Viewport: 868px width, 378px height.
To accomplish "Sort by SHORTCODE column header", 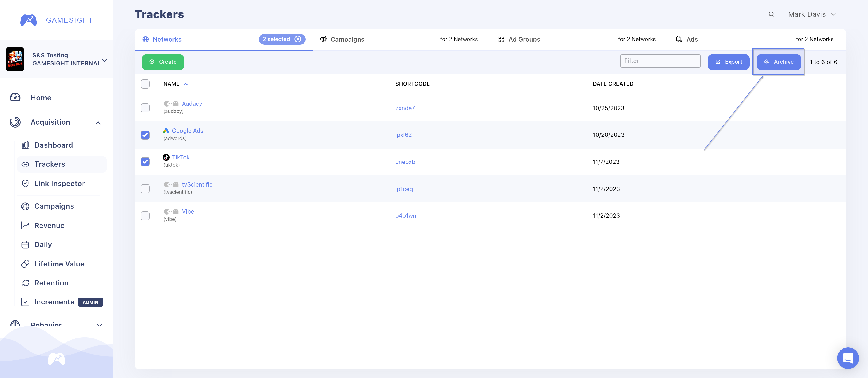I will tap(413, 84).
